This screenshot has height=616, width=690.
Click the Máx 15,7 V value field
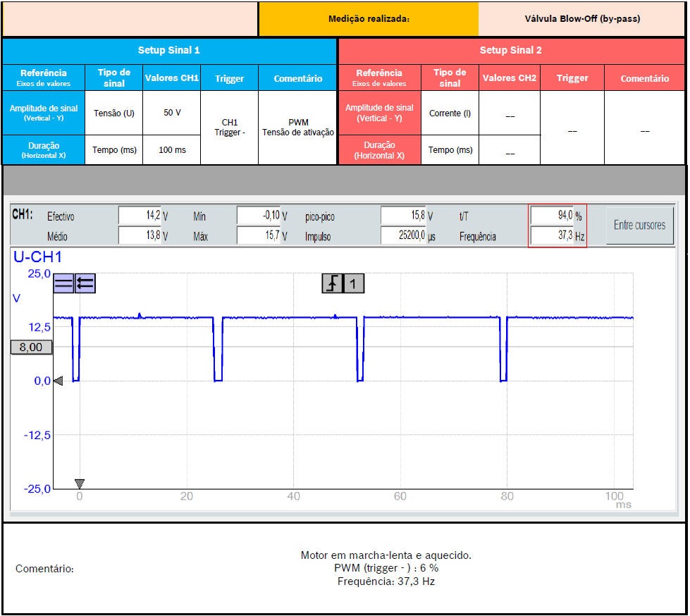[259, 237]
